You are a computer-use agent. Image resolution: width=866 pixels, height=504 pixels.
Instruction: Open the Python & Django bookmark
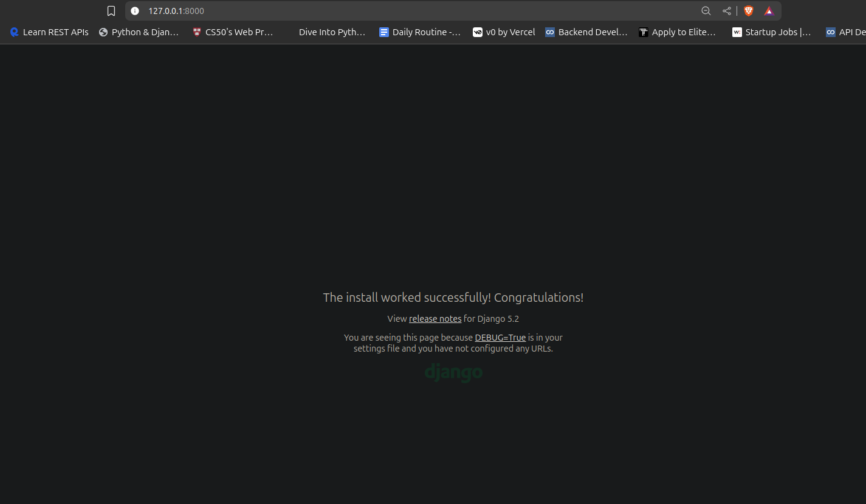(x=139, y=32)
